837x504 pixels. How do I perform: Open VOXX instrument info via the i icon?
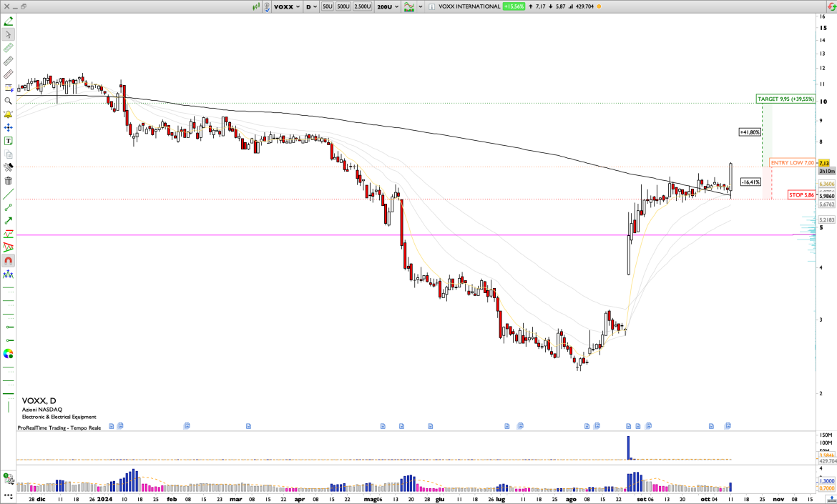431,6
